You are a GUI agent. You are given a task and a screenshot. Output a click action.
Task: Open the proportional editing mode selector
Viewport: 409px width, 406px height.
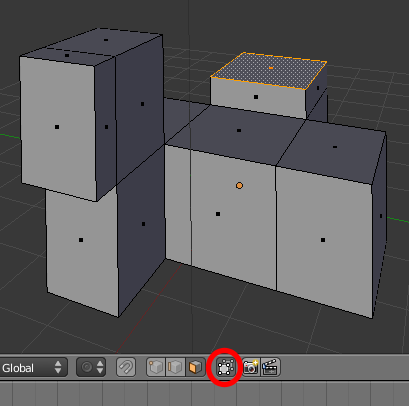coord(91,367)
